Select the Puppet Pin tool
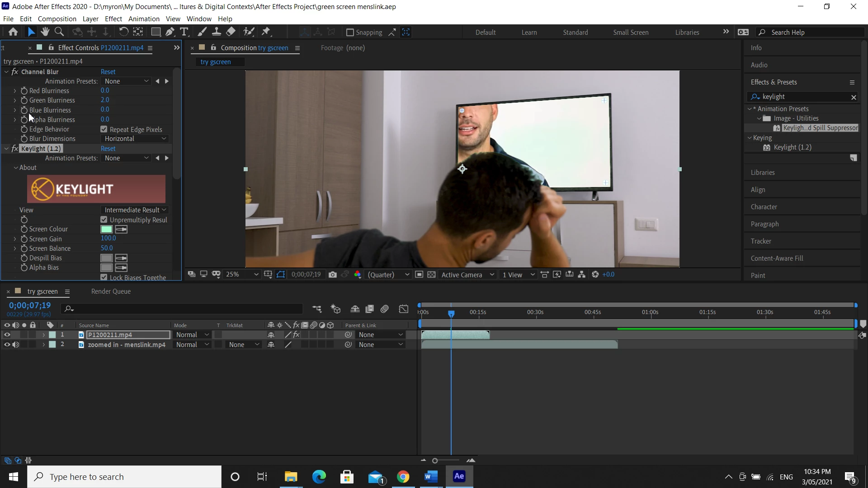The image size is (868, 488). tap(266, 32)
